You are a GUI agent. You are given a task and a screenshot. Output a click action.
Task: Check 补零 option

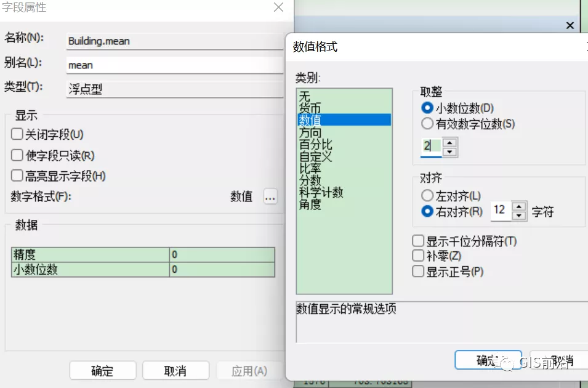tap(418, 256)
